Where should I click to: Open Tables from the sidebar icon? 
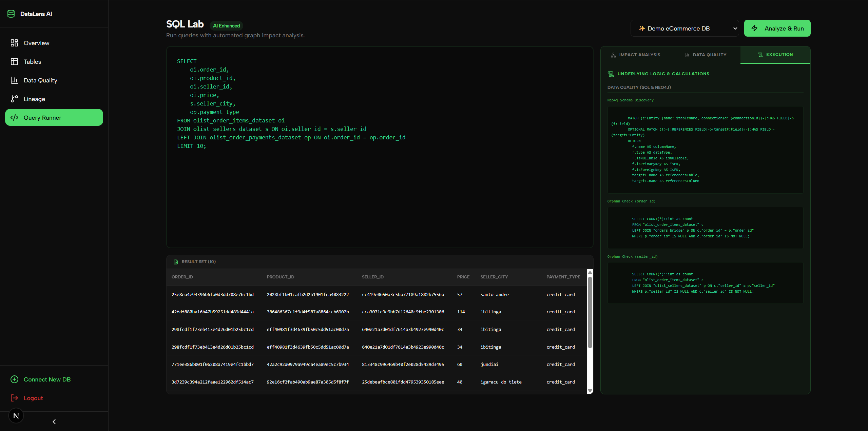click(14, 61)
